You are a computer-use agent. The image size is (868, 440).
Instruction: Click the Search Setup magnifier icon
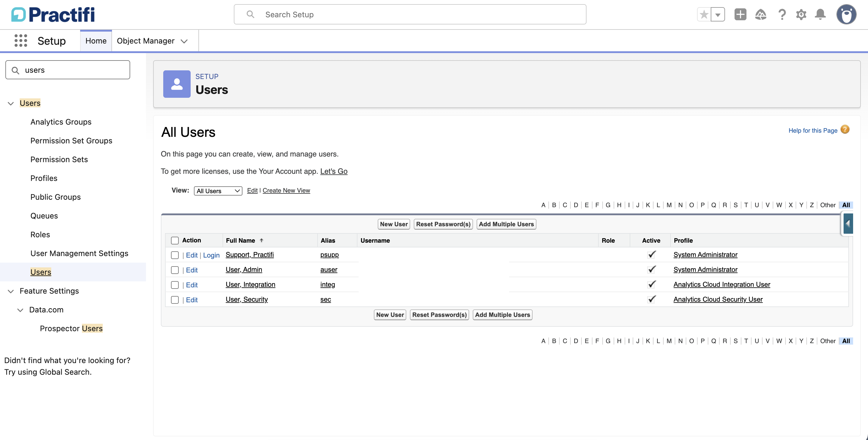click(250, 14)
